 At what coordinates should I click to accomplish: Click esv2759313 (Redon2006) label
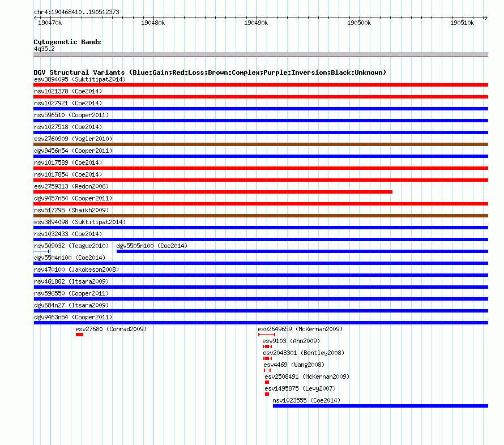[x=71, y=186]
